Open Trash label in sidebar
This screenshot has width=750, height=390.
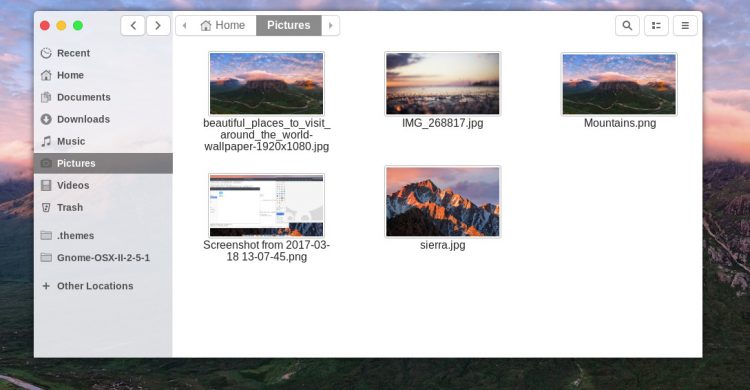pos(70,207)
